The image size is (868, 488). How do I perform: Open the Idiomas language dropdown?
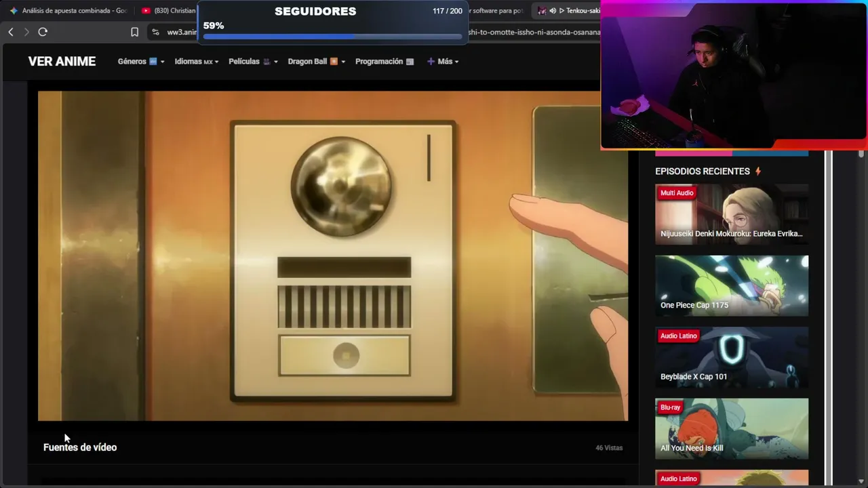coord(197,62)
